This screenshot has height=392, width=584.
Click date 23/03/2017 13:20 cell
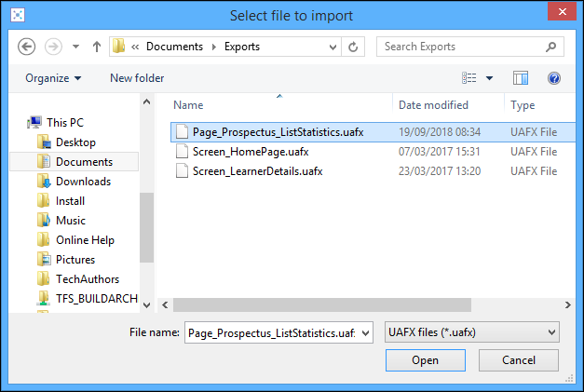point(440,171)
